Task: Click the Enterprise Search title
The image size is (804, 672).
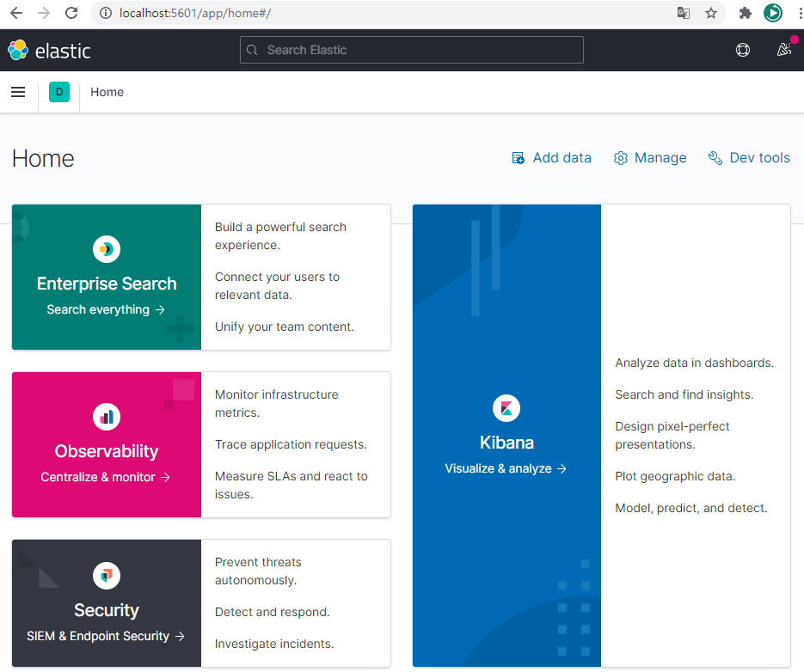Action: [x=107, y=284]
